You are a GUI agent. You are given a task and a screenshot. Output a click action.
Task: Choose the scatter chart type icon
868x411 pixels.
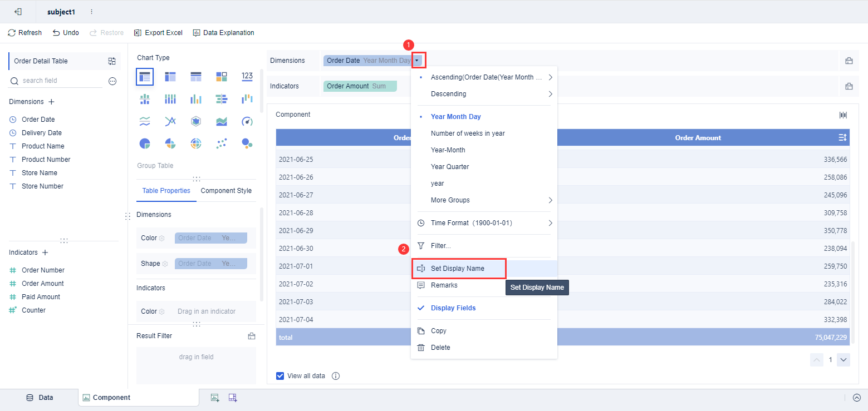coord(221,143)
